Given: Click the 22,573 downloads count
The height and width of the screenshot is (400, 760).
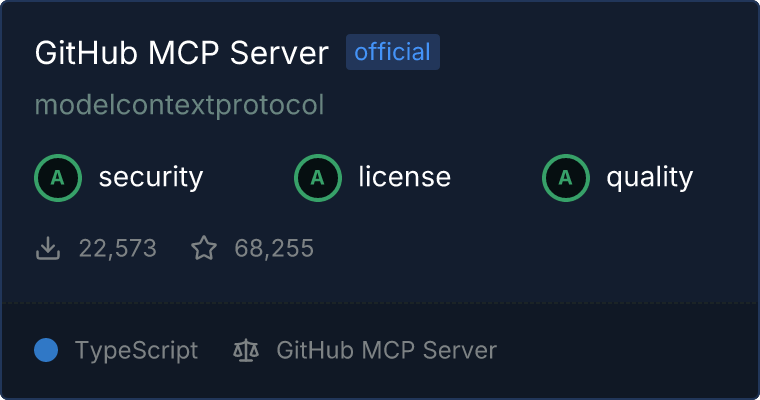Looking at the screenshot, I should click(x=118, y=248).
